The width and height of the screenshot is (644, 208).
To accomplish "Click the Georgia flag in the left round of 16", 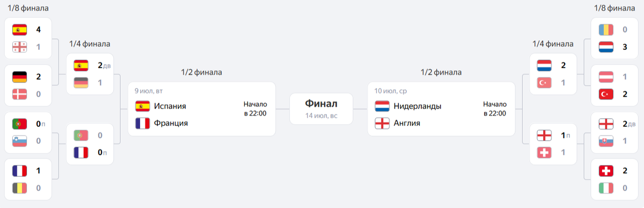I will click(x=19, y=47).
